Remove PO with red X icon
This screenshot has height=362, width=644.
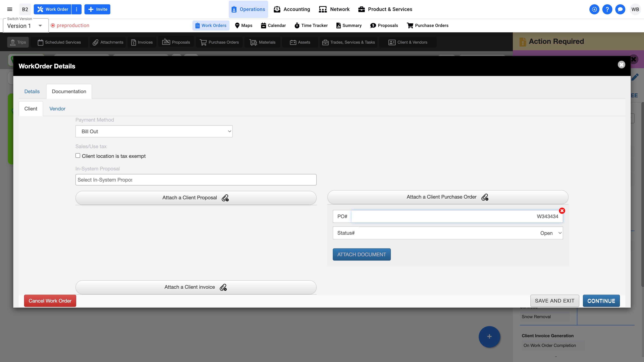pyautogui.click(x=562, y=211)
